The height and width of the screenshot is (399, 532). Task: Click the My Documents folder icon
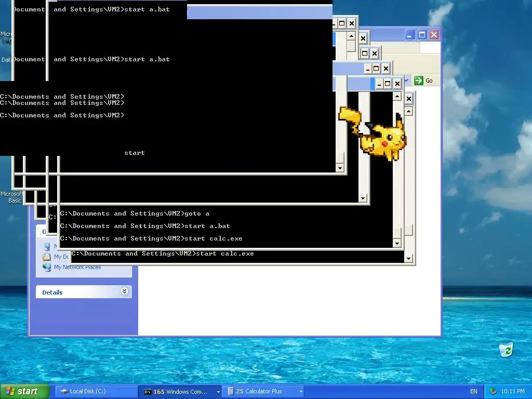46,257
